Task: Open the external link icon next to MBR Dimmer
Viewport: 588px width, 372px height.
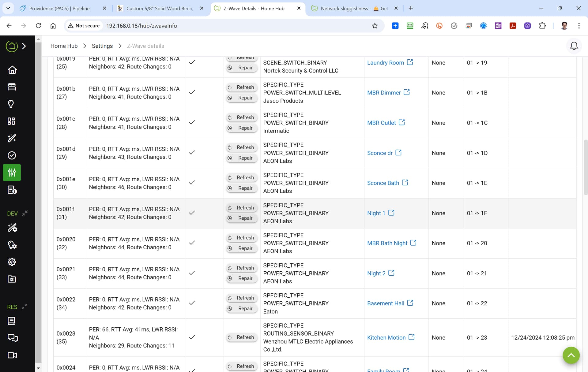Action: click(x=407, y=92)
